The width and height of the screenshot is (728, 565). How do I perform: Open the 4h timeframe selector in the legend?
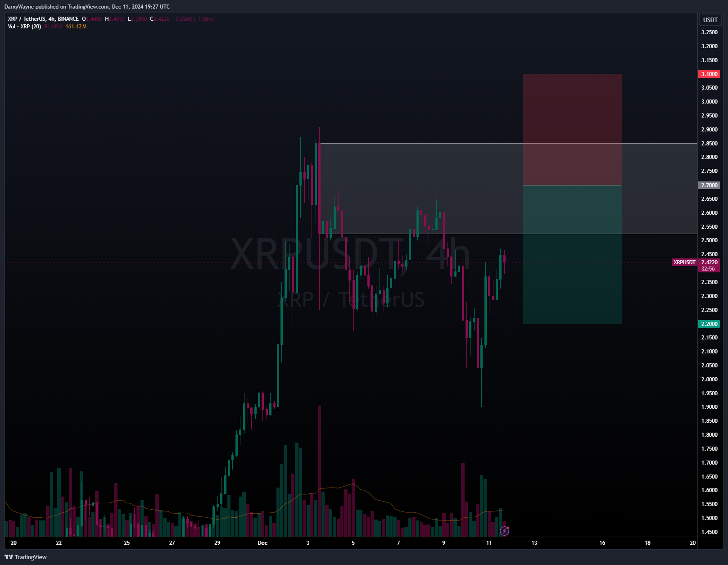pos(50,19)
